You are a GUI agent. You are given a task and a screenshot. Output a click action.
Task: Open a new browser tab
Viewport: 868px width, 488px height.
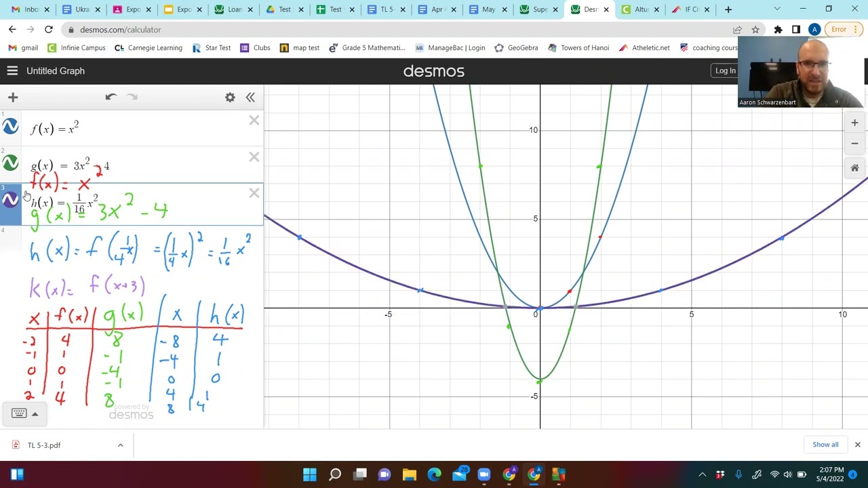tap(728, 9)
